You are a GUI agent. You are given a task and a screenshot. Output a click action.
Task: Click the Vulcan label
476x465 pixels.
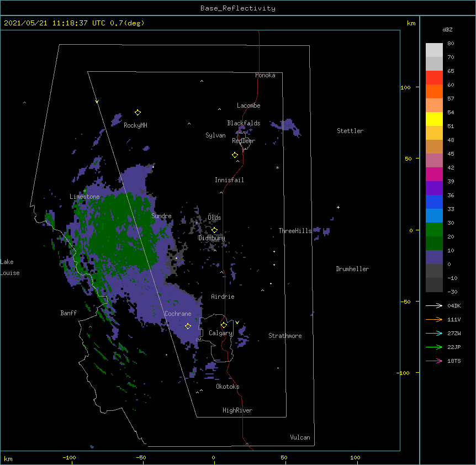pos(300,437)
